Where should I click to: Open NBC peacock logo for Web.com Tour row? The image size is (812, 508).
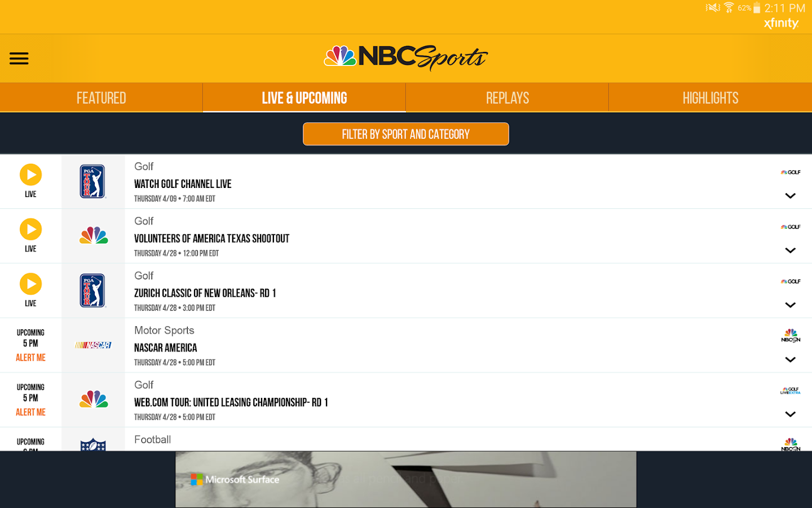94,399
